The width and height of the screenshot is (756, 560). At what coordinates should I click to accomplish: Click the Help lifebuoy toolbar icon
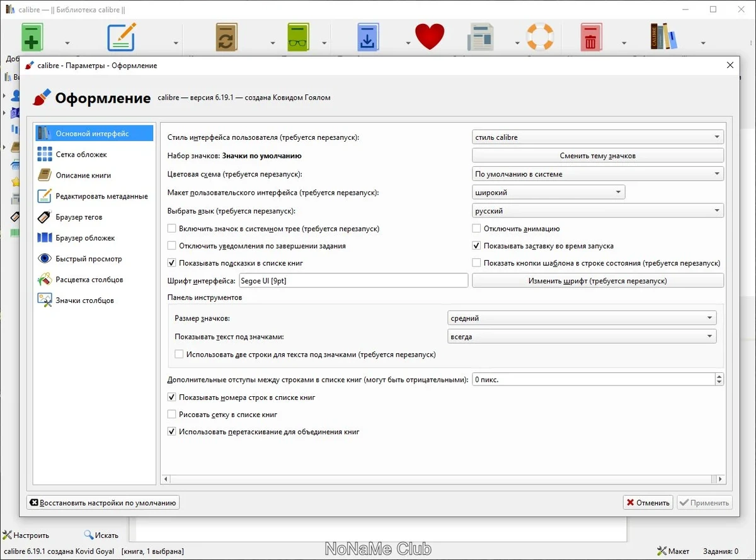click(x=539, y=38)
